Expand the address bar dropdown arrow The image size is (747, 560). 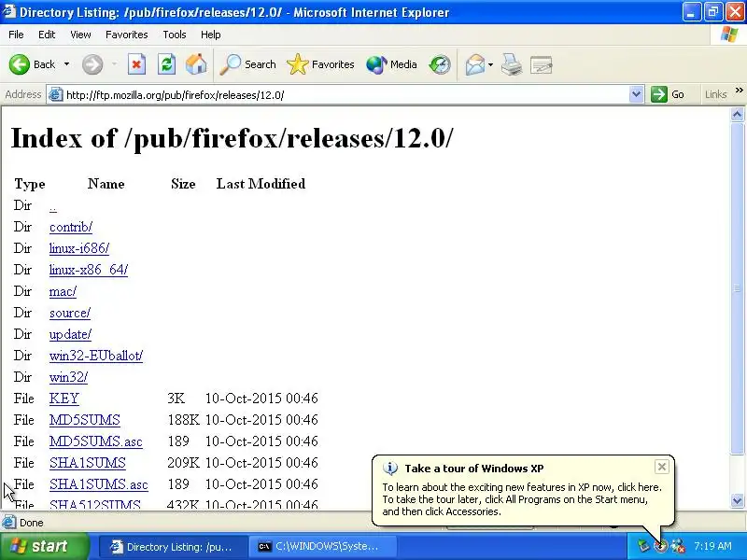636,94
